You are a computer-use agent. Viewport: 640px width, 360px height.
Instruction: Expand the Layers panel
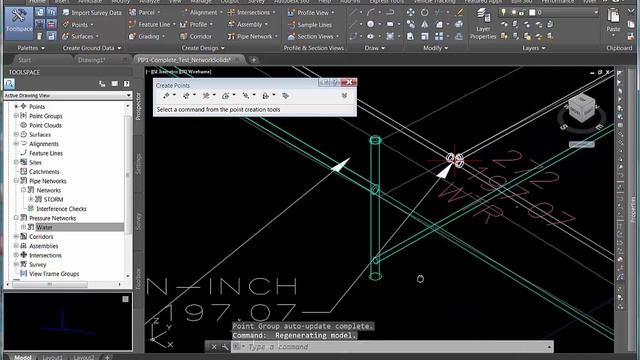click(x=533, y=48)
